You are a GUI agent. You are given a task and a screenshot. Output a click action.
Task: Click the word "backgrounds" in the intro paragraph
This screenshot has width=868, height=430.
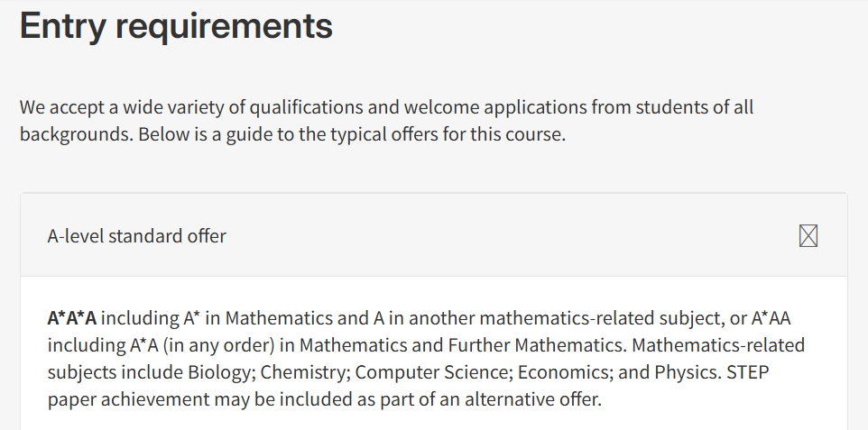coord(77,134)
